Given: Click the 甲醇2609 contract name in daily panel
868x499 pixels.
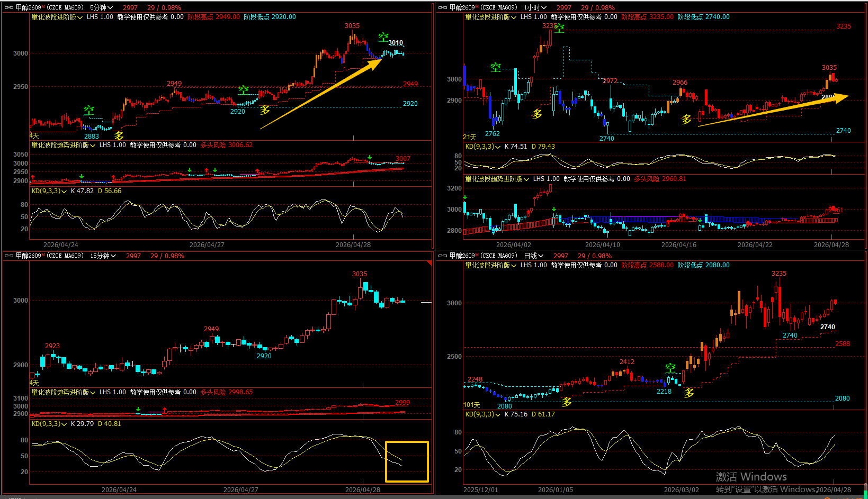Looking at the screenshot, I should click(x=463, y=256).
